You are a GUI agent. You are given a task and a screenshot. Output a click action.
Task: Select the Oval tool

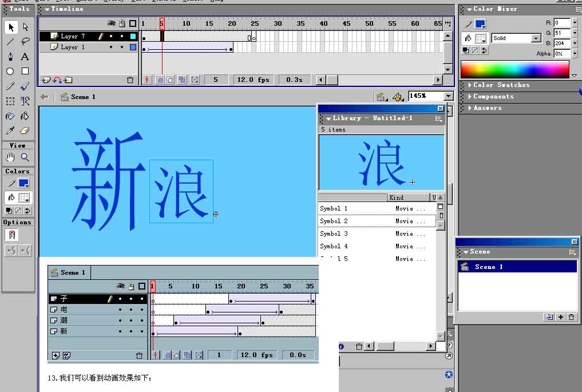tap(10, 72)
